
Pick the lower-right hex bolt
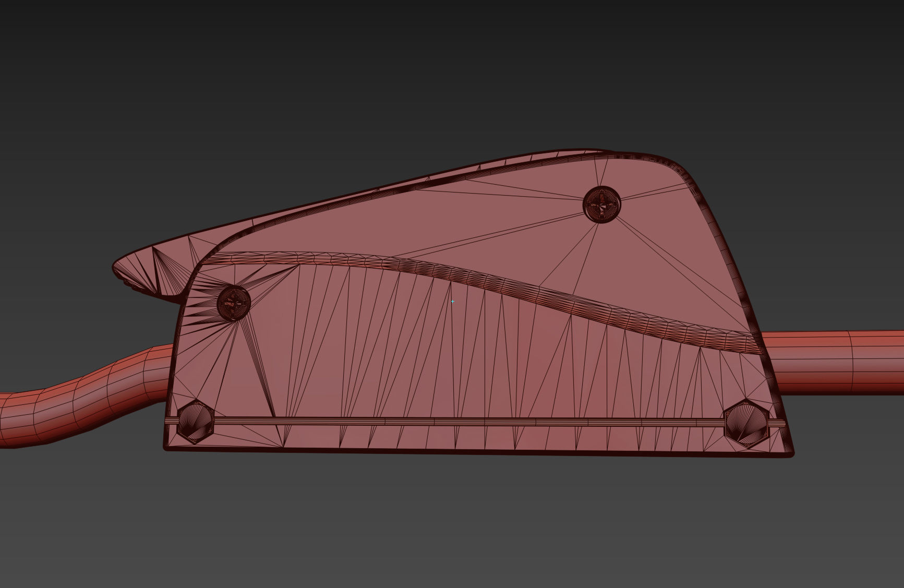tap(747, 423)
